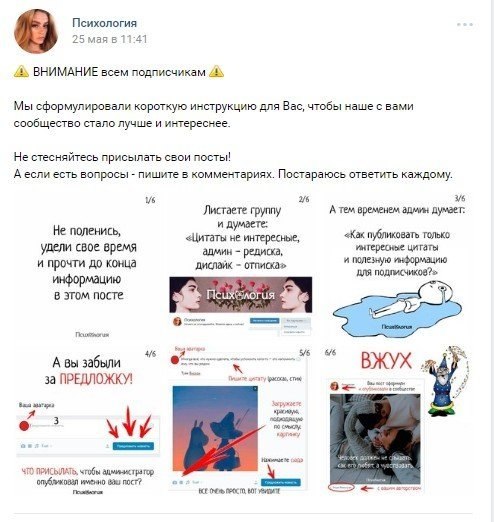Open the Психология community name link
The height and width of the screenshot is (522, 494).
[105, 23]
